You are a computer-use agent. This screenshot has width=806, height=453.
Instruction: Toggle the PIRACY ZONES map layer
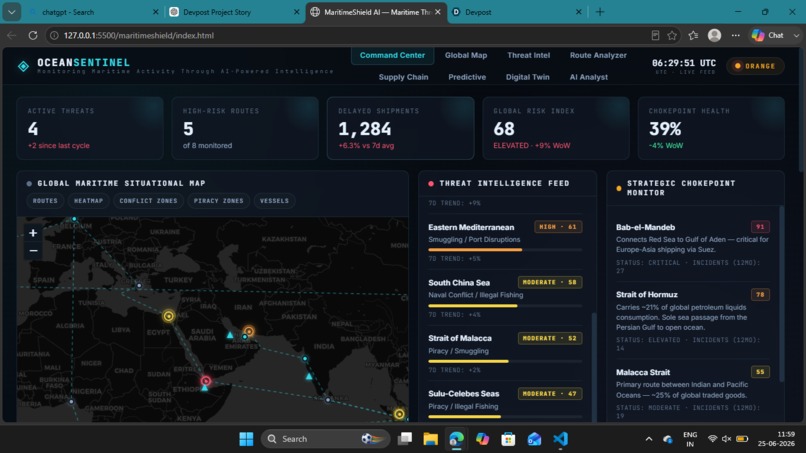point(218,201)
